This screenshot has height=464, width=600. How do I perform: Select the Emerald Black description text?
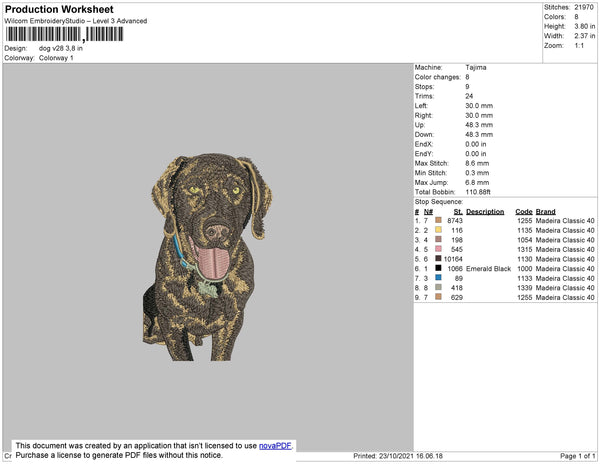click(488, 269)
